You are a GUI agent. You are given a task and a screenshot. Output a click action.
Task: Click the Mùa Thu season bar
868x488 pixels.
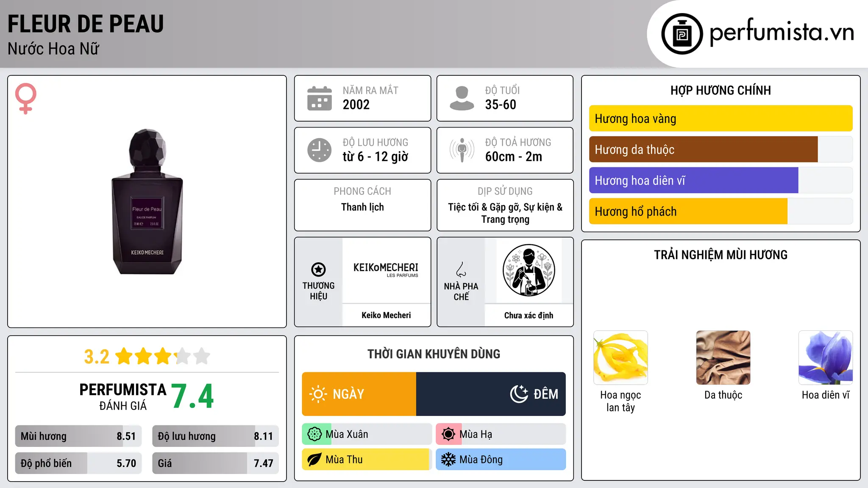[367, 460]
